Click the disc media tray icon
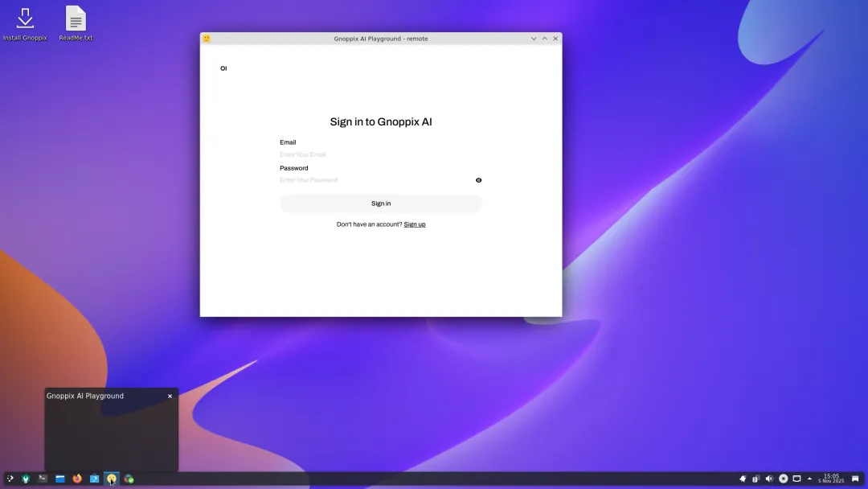The image size is (868, 489). coord(784,479)
